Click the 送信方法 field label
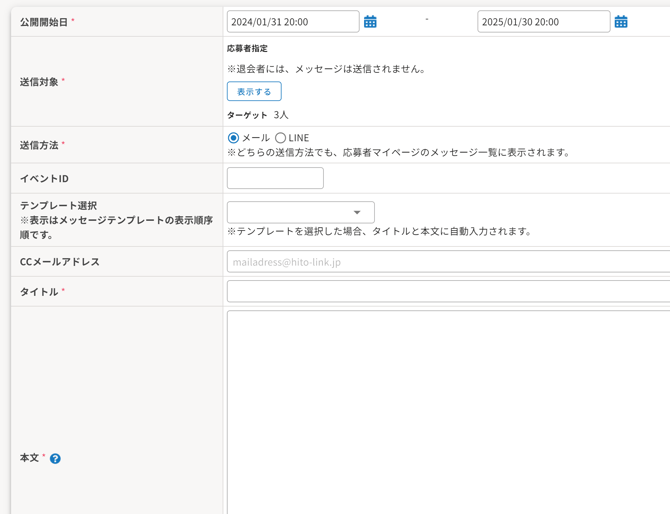Viewport: 670px width, 514px height. [x=39, y=145]
